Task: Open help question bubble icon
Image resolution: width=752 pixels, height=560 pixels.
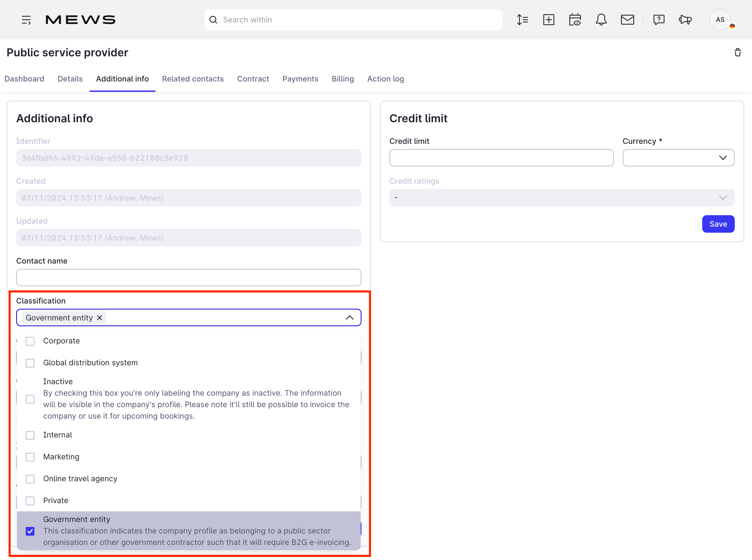Action: tap(658, 20)
